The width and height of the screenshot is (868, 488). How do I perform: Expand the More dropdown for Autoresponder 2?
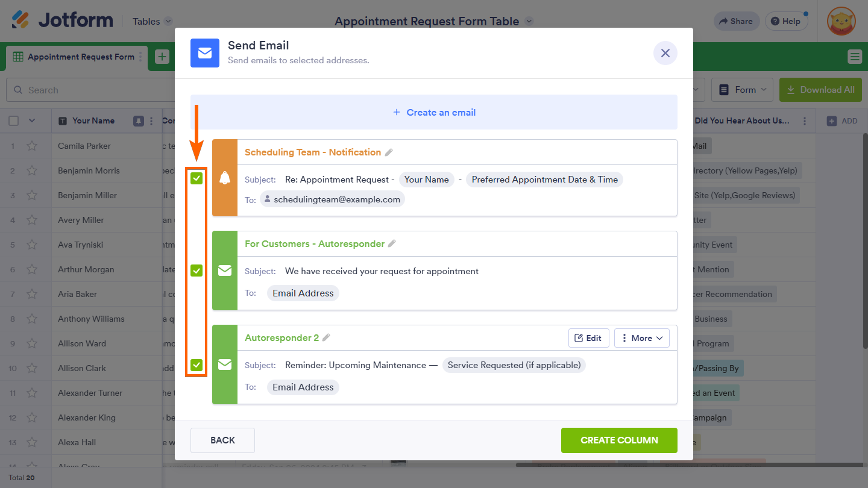(x=641, y=338)
